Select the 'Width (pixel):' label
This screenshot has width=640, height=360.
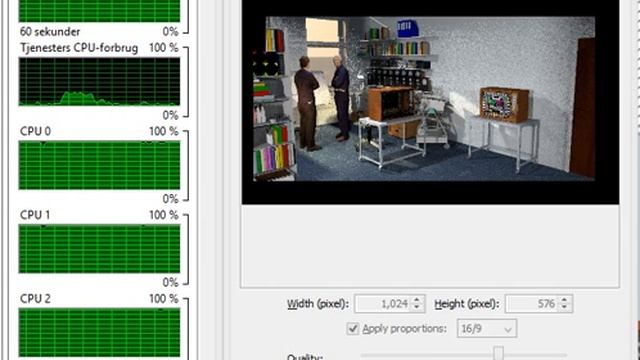coord(318,304)
